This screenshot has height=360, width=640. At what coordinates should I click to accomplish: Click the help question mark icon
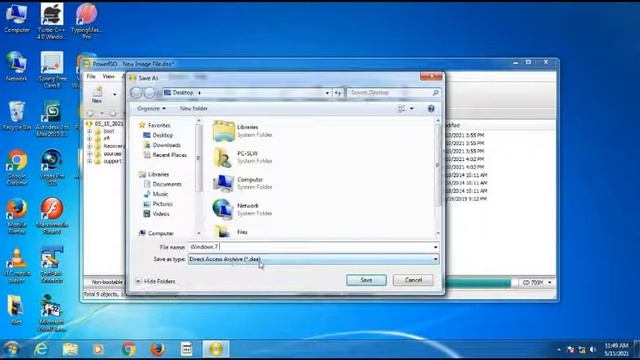coord(431,109)
